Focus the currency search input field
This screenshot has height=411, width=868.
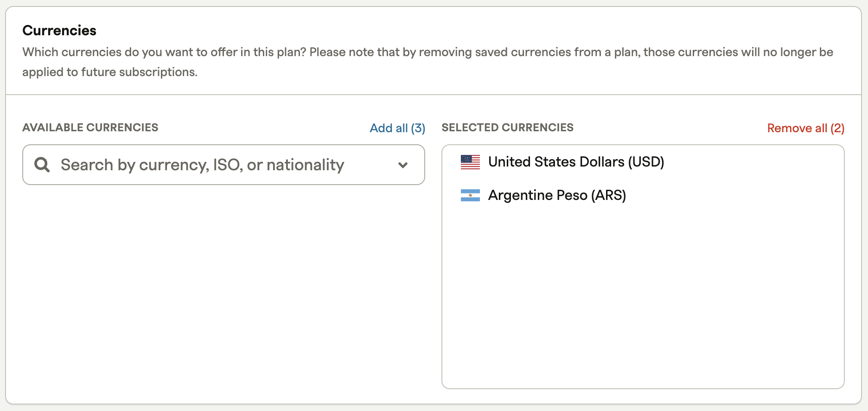point(223,165)
